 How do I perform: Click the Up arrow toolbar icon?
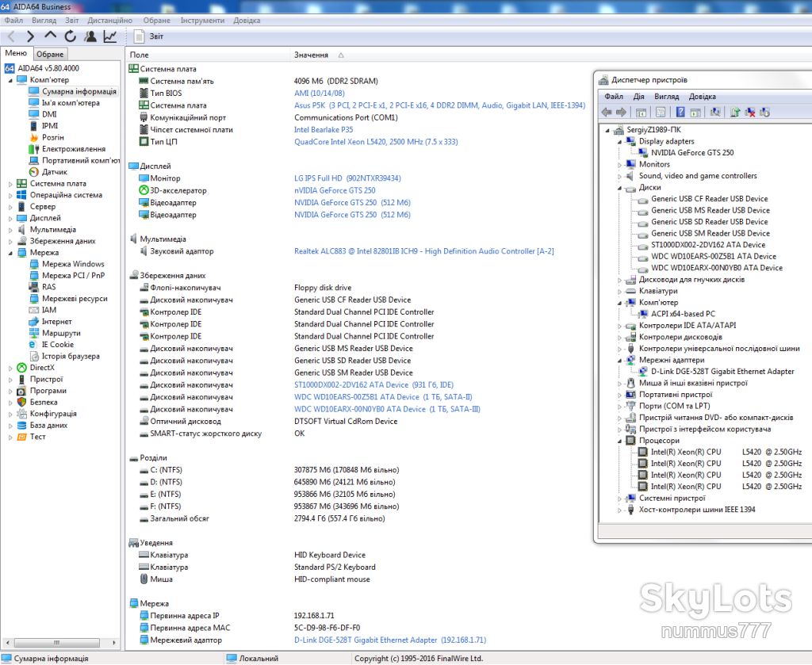point(50,36)
